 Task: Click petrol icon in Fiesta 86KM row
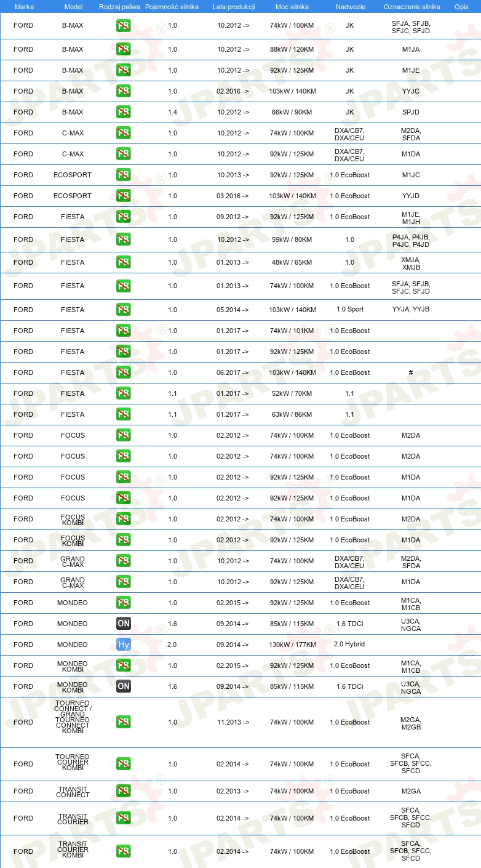tap(124, 414)
